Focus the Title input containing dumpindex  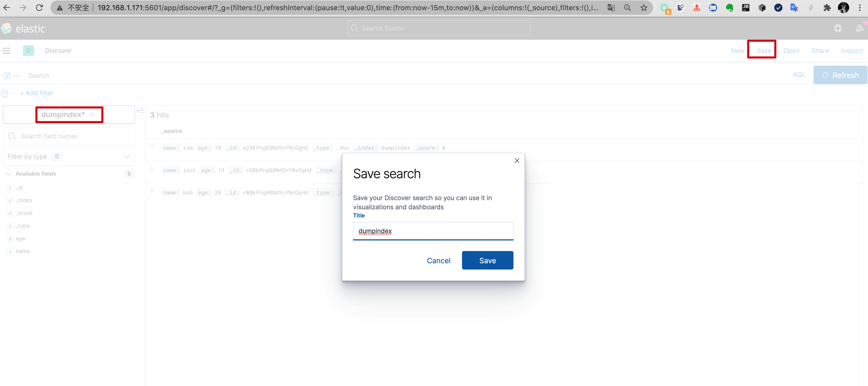point(433,231)
